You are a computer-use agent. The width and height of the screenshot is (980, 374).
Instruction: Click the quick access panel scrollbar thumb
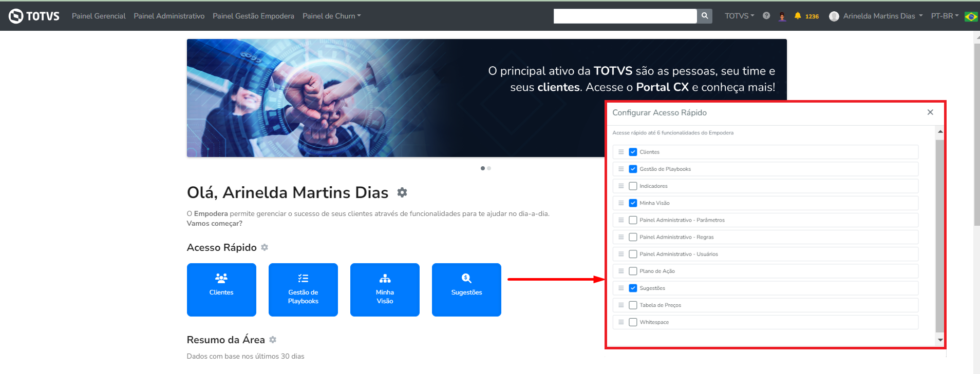(x=940, y=236)
